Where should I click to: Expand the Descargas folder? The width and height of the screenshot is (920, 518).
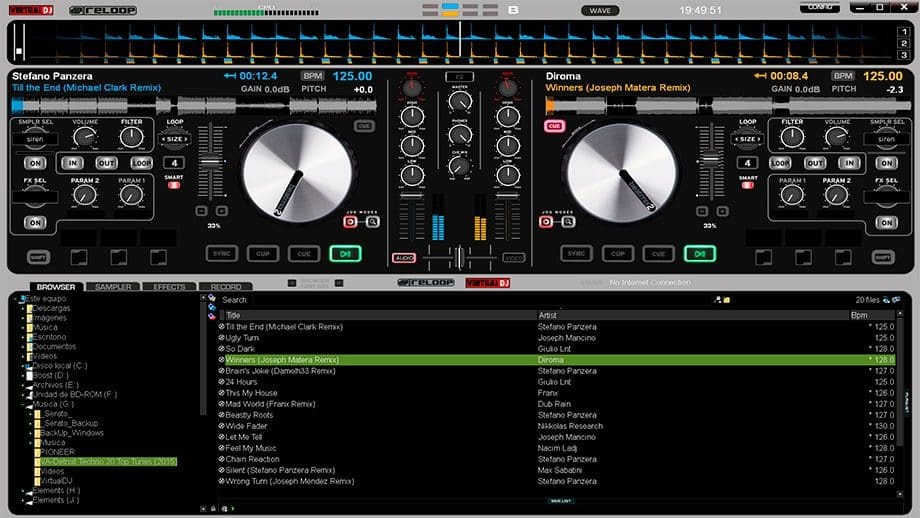(23, 309)
